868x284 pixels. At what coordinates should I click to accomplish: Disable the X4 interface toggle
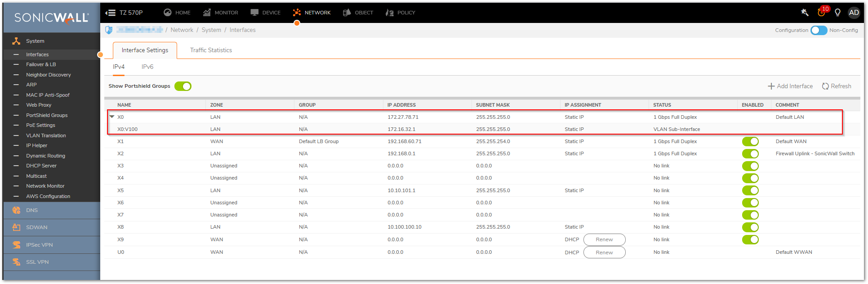tap(750, 178)
